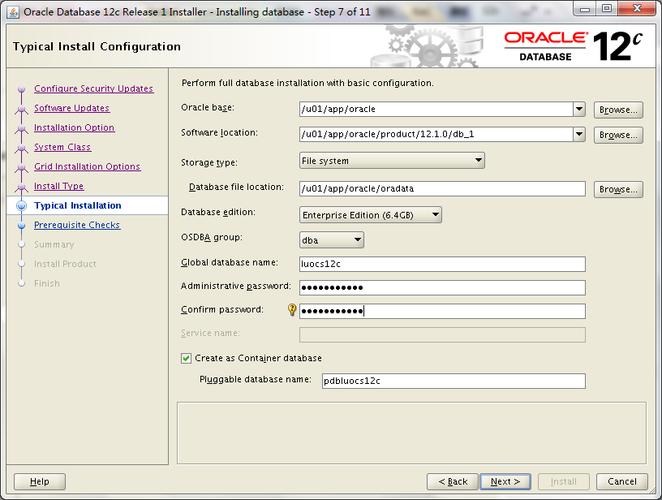Viewport: 662px width, 500px height.
Task: Click the Oracle Database 12c logo
Action: [x=574, y=46]
